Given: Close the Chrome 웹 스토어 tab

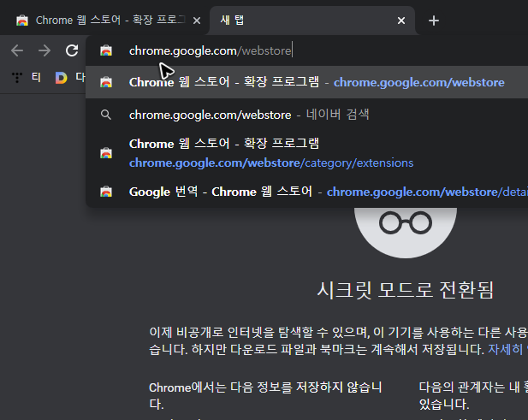Looking at the screenshot, I should (x=197, y=21).
